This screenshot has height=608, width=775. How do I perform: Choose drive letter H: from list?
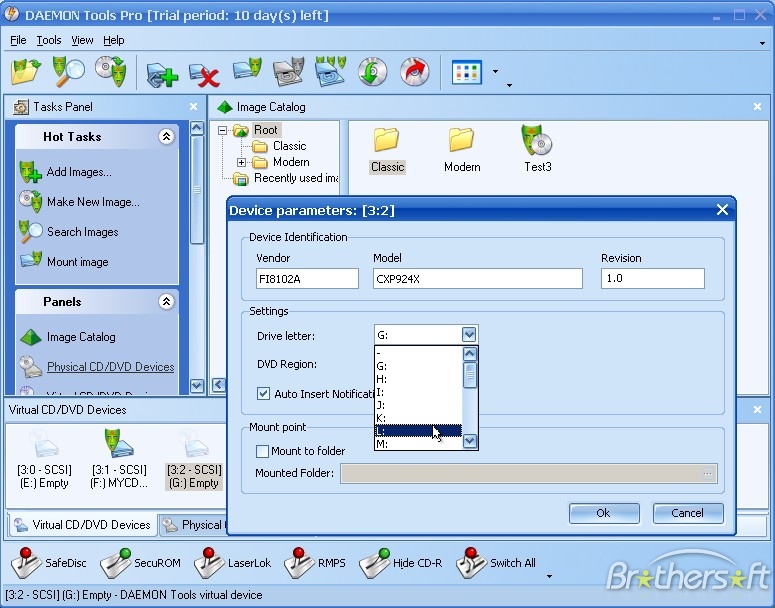(418, 379)
